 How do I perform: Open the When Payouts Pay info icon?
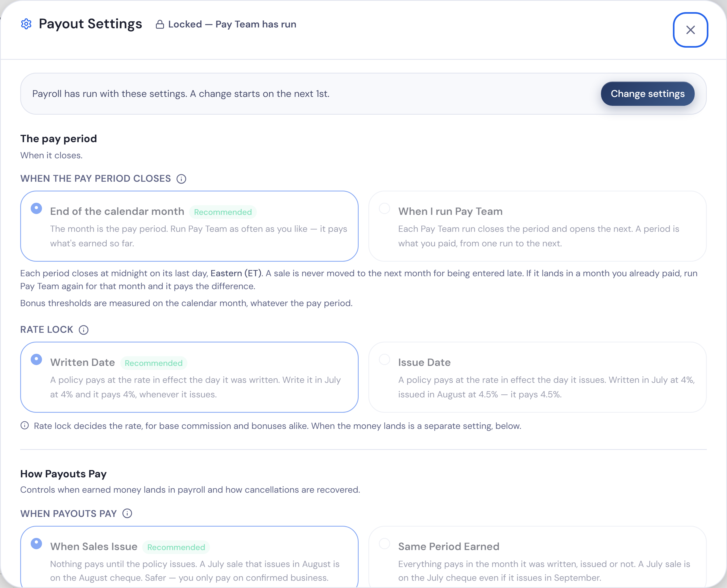pyautogui.click(x=127, y=513)
